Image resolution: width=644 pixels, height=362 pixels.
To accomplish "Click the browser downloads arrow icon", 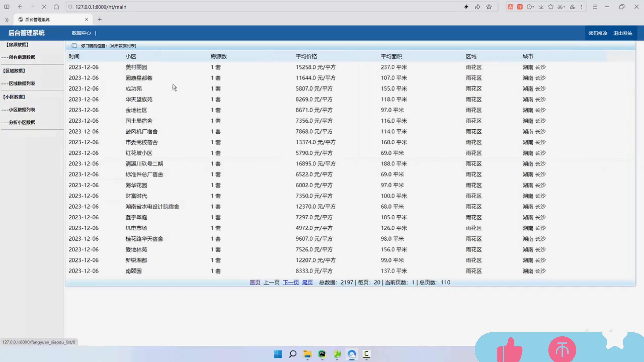I will tap(541, 7).
